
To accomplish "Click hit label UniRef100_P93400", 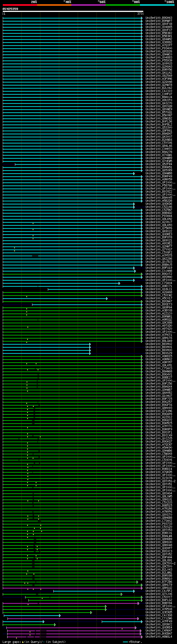I will pos(159,48).
